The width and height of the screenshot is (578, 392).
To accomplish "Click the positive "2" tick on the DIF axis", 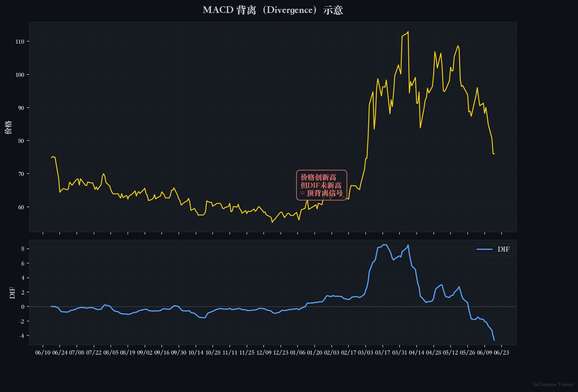I will click(x=23, y=292).
